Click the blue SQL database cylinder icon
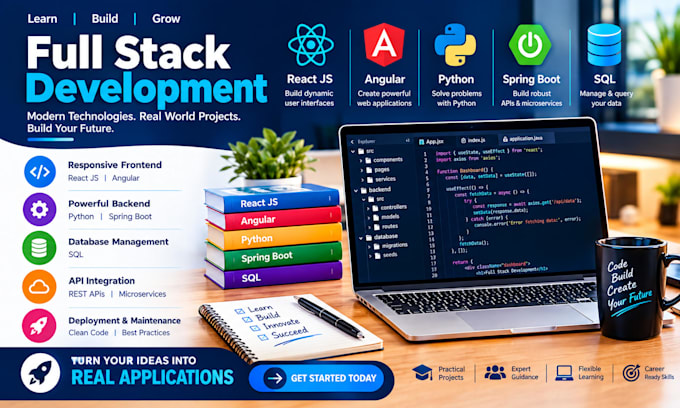The height and width of the screenshot is (408, 680). [x=604, y=45]
